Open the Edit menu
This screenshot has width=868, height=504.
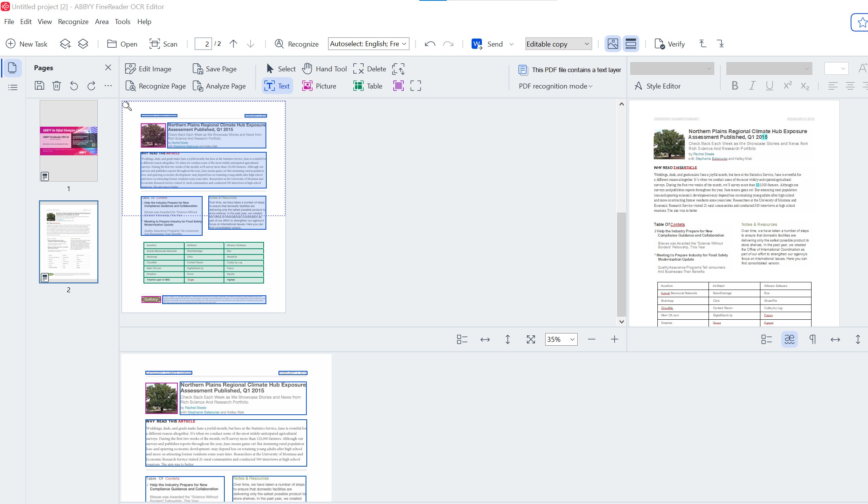tap(26, 22)
